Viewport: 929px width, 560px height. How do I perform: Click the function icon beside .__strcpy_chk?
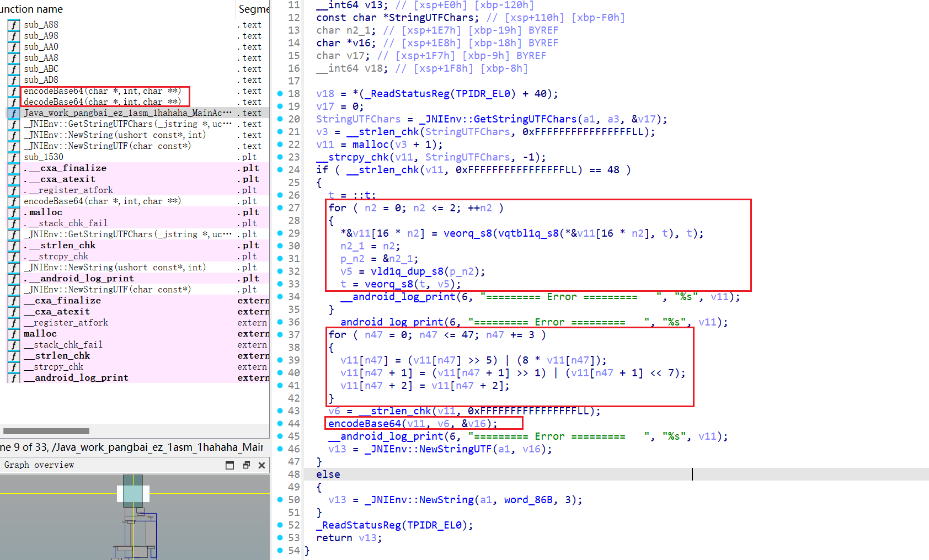(x=14, y=257)
